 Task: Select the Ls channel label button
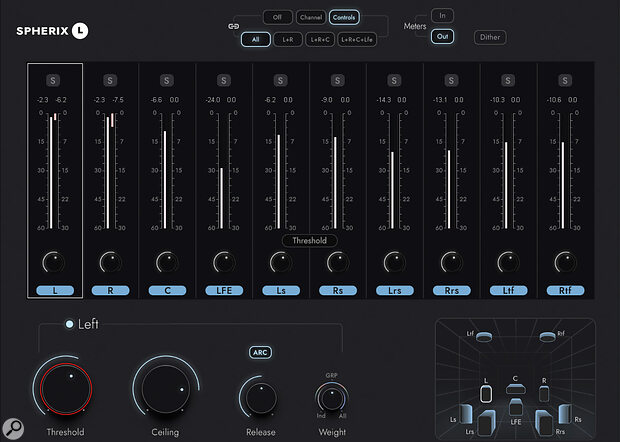pyautogui.click(x=281, y=291)
